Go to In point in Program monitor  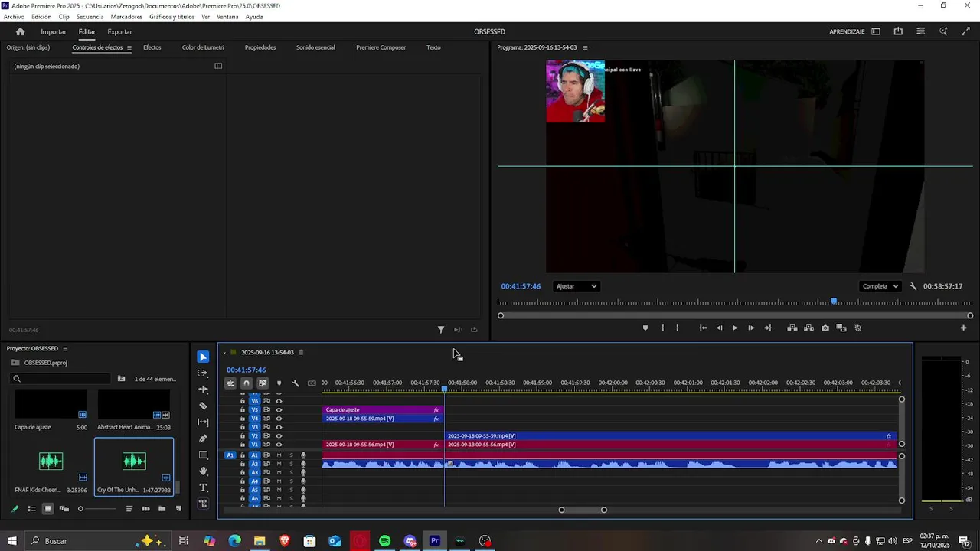tap(703, 328)
